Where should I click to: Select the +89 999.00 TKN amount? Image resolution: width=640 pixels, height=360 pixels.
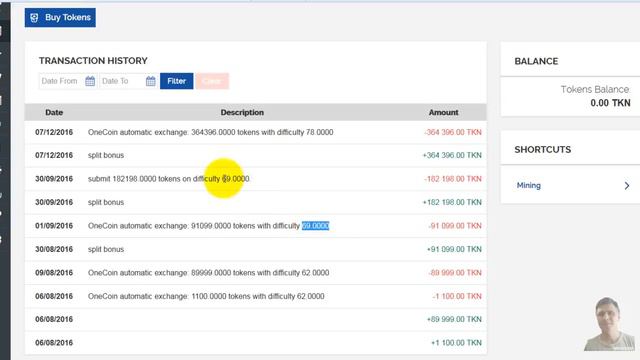454,319
